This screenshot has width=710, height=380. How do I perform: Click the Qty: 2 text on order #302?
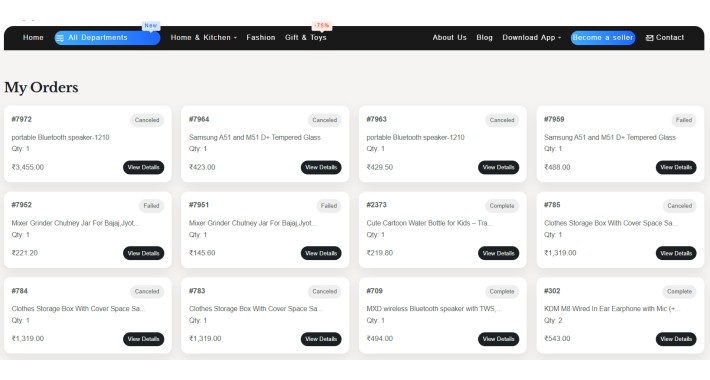pos(553,320)
